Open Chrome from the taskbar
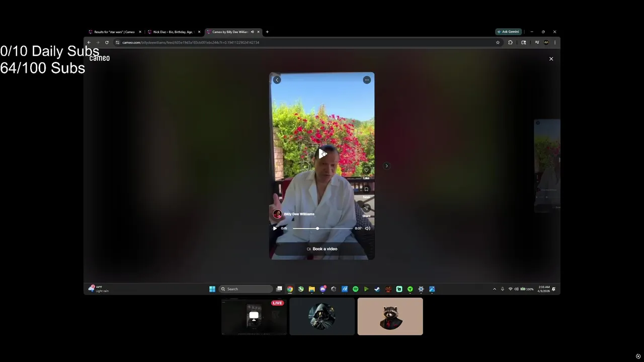 point(290,289)
